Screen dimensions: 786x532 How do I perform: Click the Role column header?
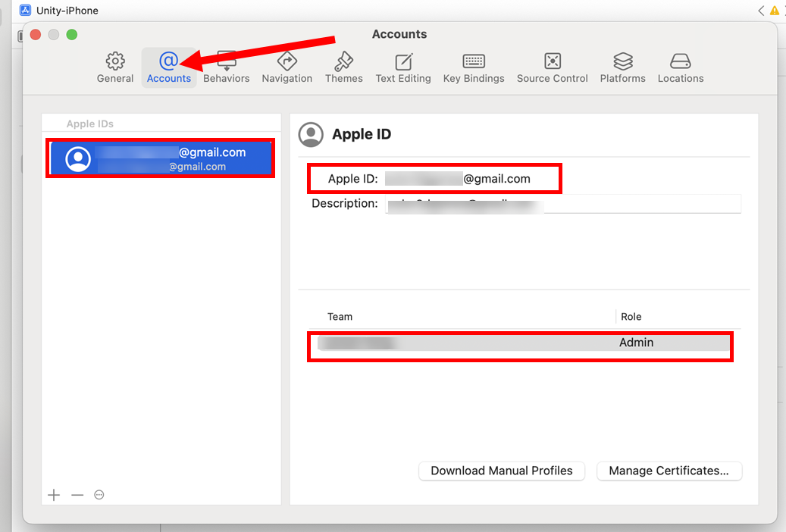(631, 317)
